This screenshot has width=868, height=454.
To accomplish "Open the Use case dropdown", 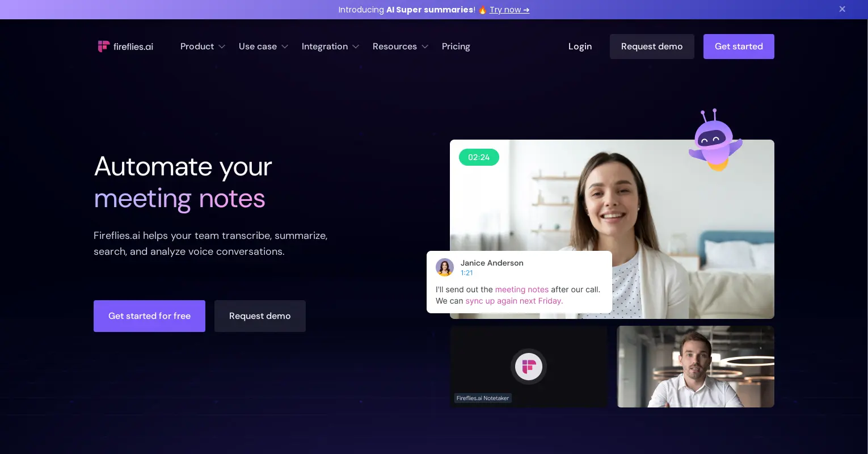I will [263, 47].
